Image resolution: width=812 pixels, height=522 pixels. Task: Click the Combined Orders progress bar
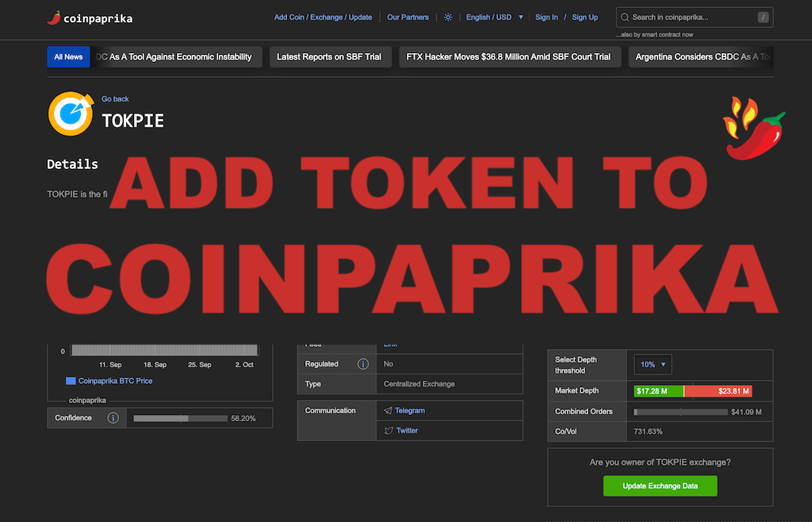[680, 413]
